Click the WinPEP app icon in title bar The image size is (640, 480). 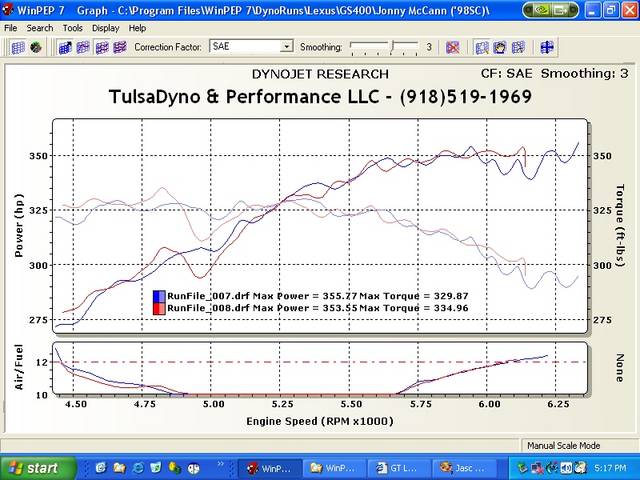(9, 9)
